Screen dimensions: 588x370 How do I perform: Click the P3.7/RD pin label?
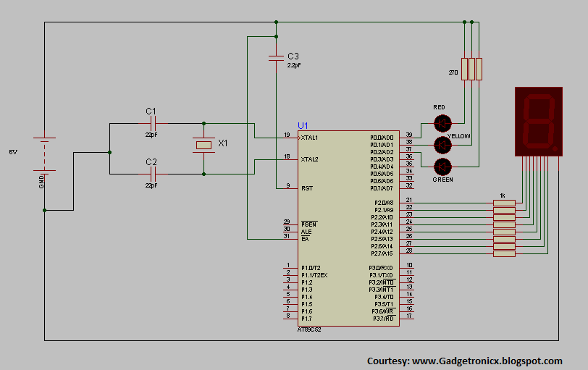[x=383, y=319]
